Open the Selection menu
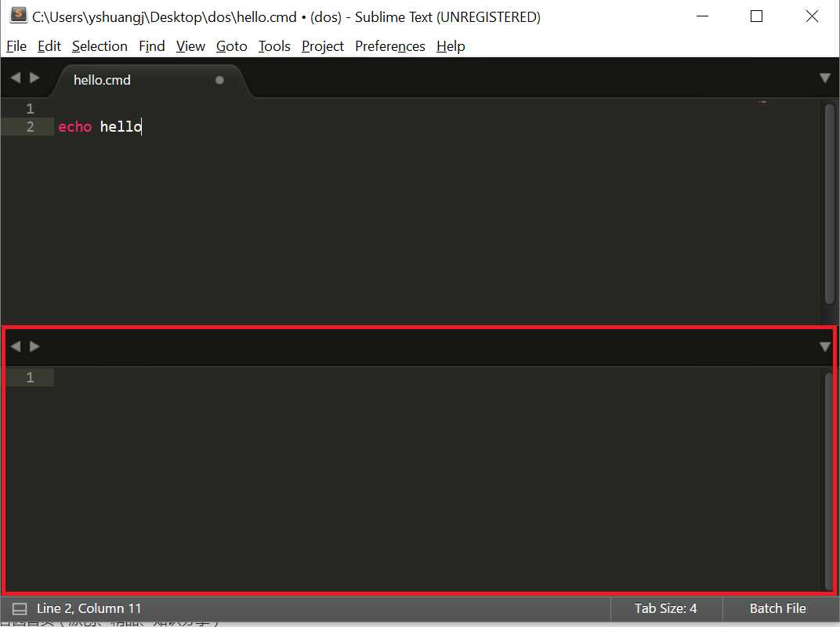This screenshot has height=627, width=840. pyautogui.click(x=100, y=46)
